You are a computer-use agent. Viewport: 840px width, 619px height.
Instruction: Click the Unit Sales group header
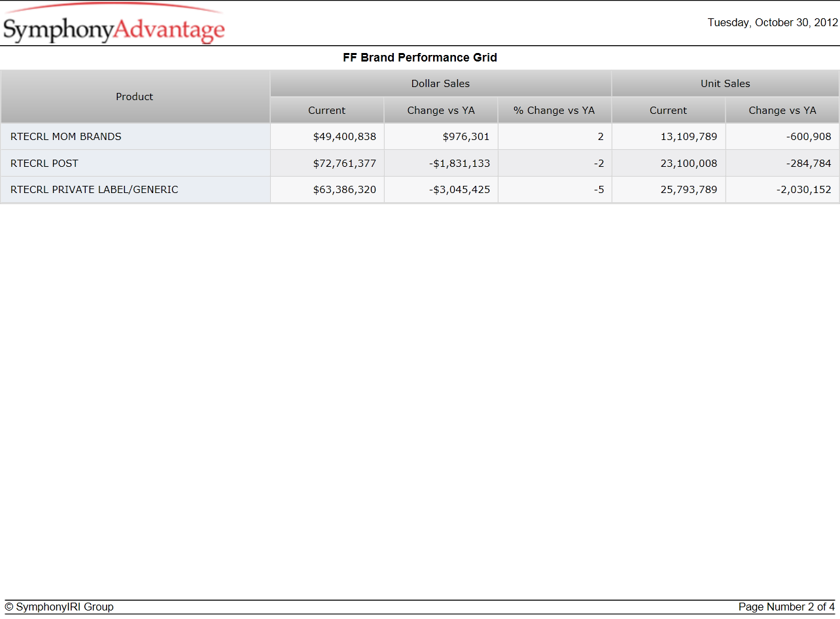tap(726, 84)
